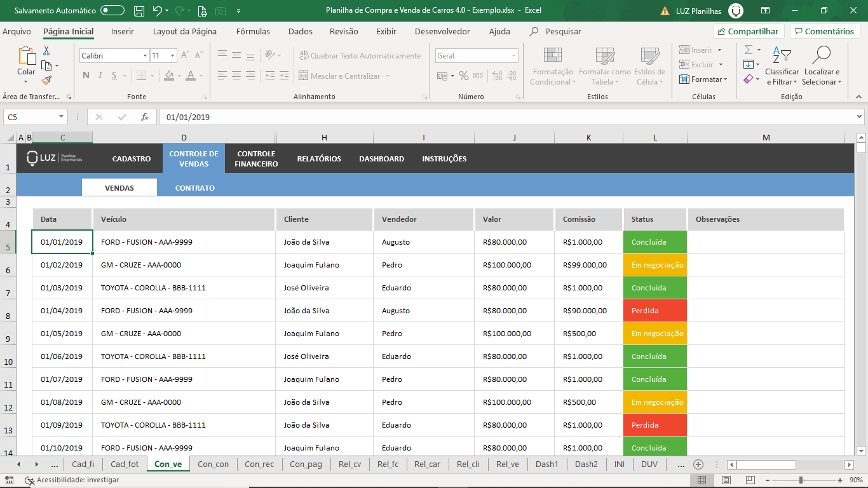Click the thousands separator 000 icon
Screen dimensions: 868x488
coord(478,76)
